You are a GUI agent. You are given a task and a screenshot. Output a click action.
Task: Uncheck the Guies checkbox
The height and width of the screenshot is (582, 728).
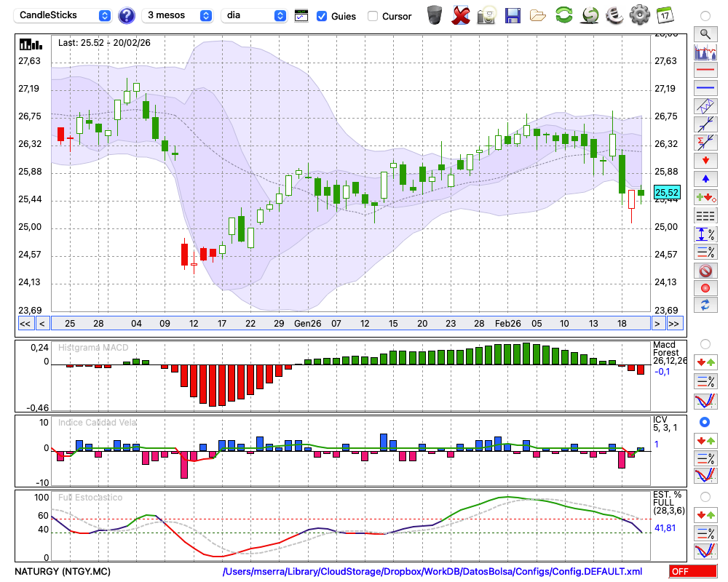pos(323,16)
